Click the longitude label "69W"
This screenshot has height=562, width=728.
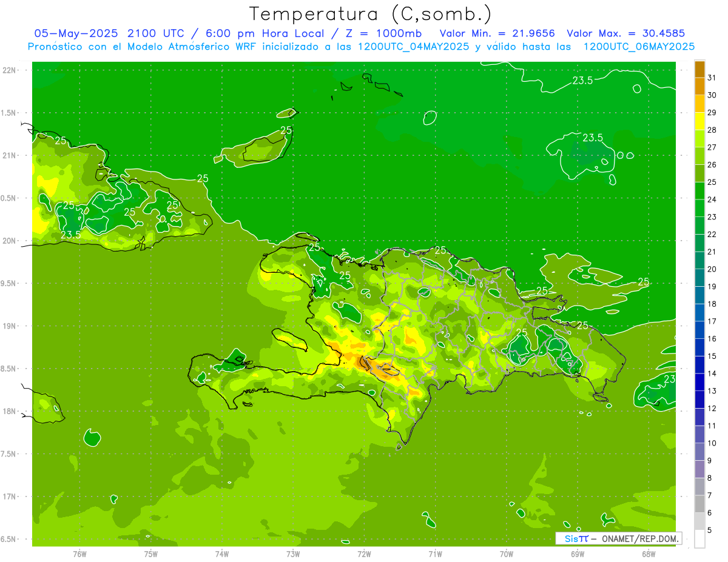pyautogui.click(x=578, y=554)
